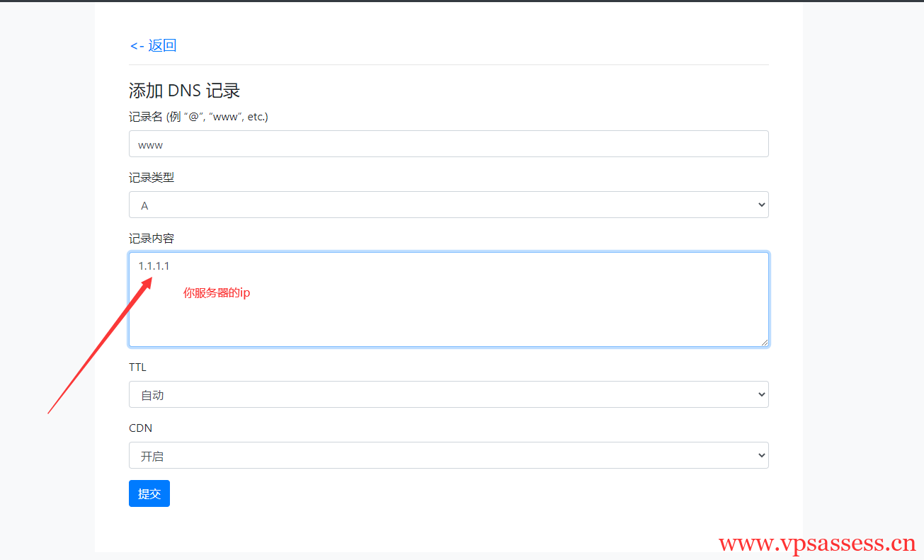This screenshot has width=924, height=560.
Task: Click the TTL dropdown chevron arrow
Action: [x=762, y=394]
